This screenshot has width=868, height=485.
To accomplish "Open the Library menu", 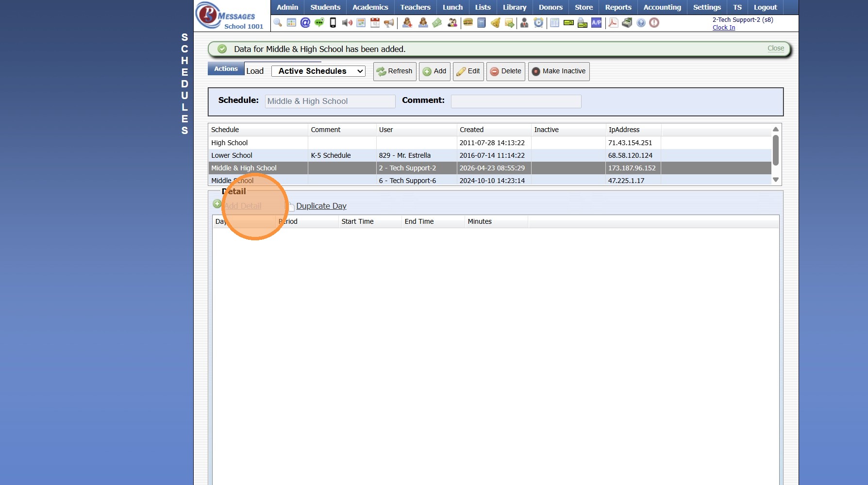I will click(515, 7).
